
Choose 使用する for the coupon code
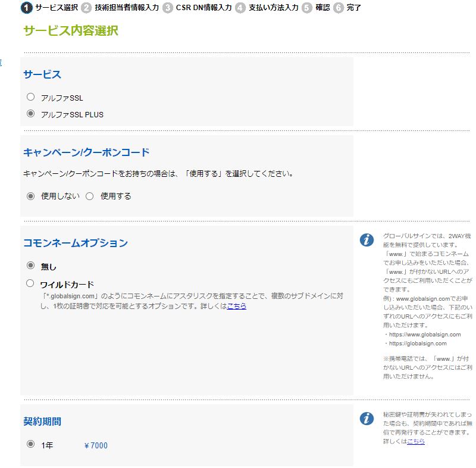(x=90, y=196)
